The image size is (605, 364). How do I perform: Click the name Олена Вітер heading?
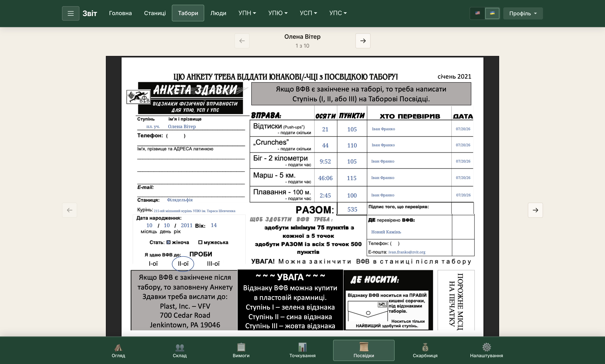coord(302,36)
